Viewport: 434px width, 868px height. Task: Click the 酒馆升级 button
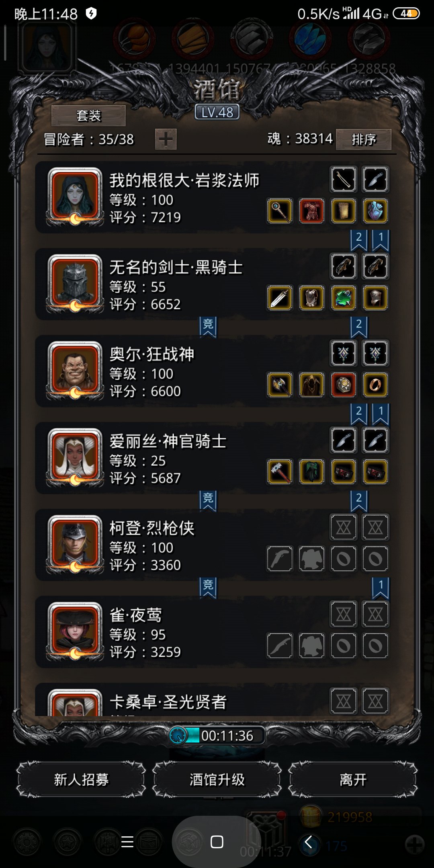click(x=217, y=780)
